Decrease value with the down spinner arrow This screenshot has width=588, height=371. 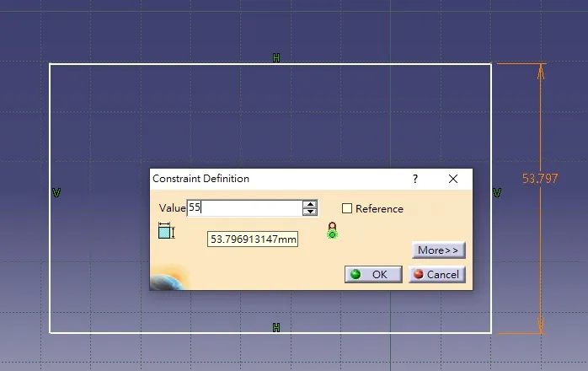[x=310, y=212]
